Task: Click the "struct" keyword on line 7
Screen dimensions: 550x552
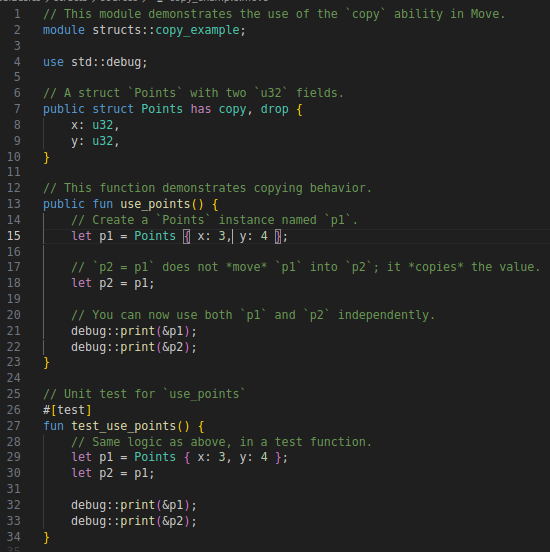Action: tap(113, 109)
